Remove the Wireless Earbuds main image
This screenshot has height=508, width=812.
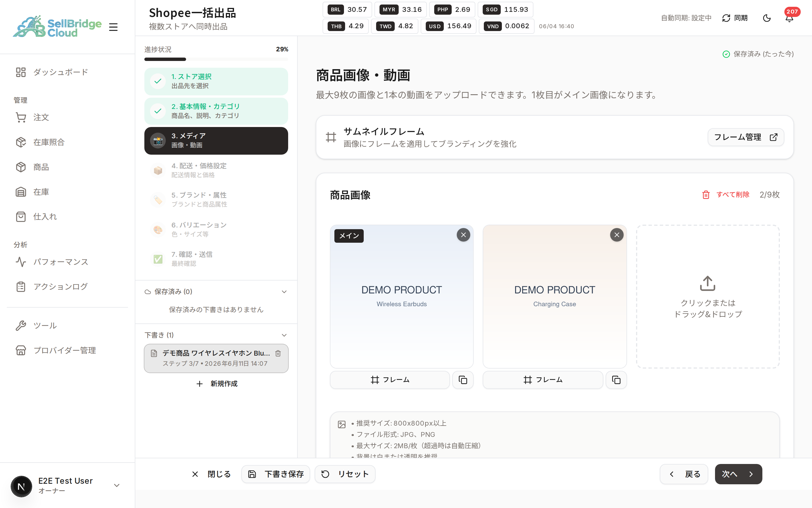coord(464,235)
